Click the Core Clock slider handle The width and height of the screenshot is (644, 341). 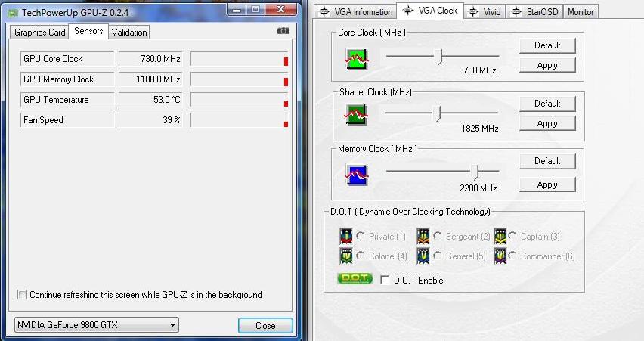439,57
